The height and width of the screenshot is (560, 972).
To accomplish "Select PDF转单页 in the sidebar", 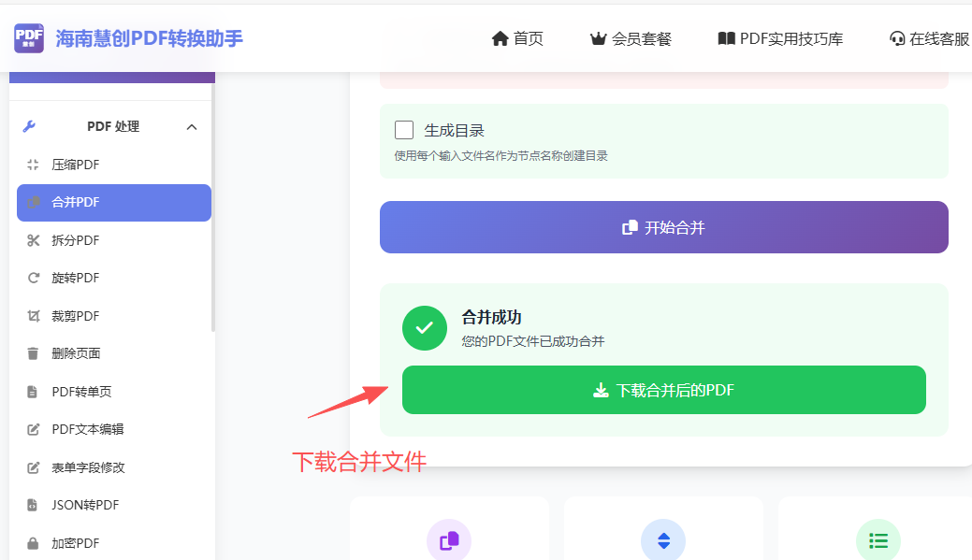I will click(114, 392).
